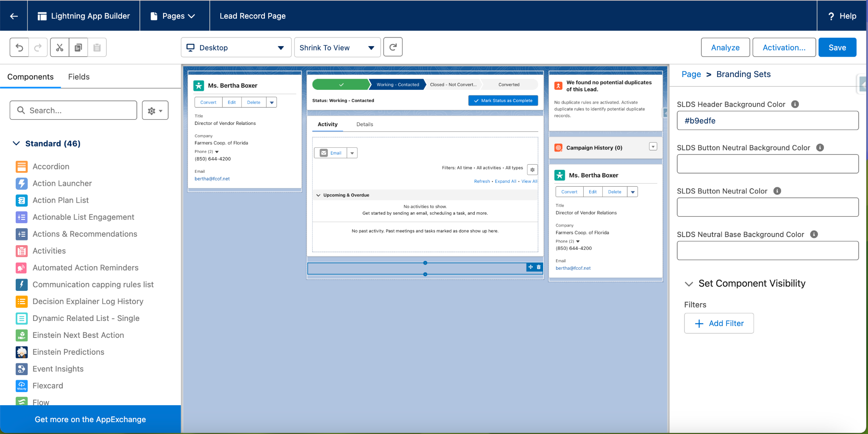Choose the Activities component
Screen dimensions: 868x434
(x=49, y=251)
